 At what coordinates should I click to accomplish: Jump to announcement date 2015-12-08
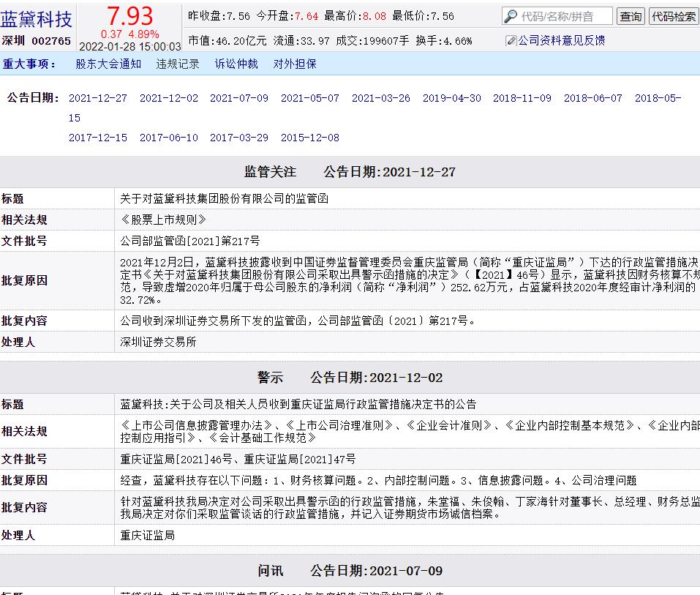(310, 138)
